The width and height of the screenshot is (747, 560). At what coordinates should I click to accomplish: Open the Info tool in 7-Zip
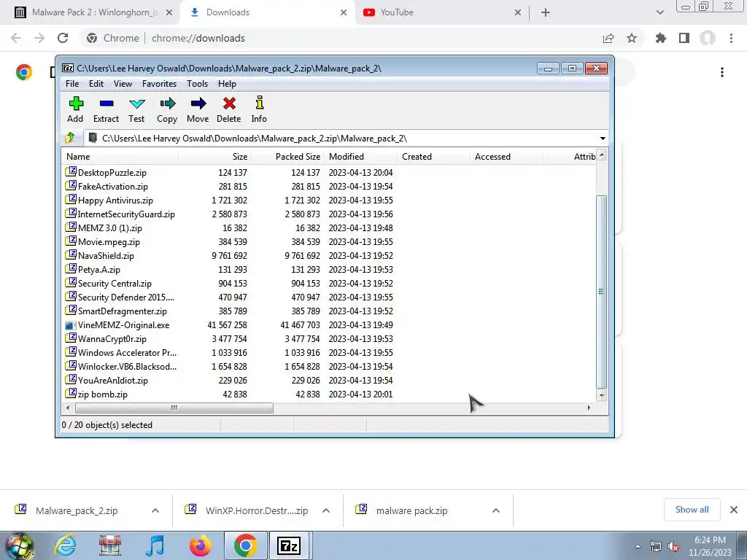tap(259, 109)
